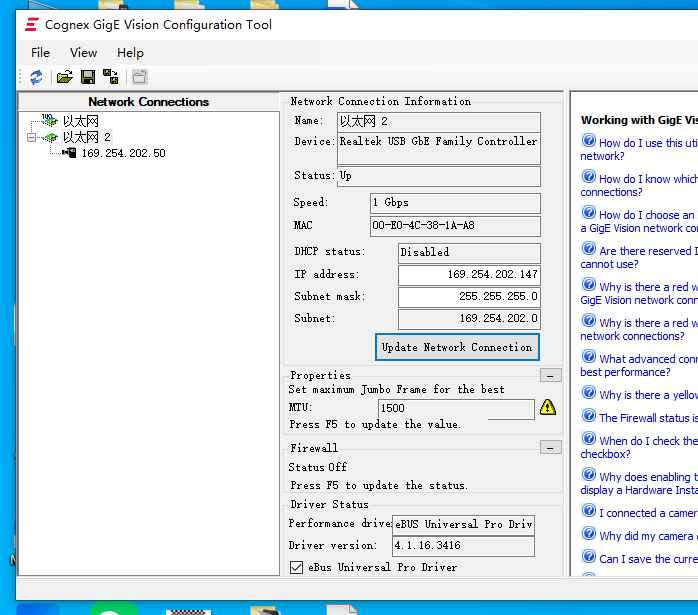
Task: Click the Cognex logo in title bar
Action: click(x=32, y=24)
